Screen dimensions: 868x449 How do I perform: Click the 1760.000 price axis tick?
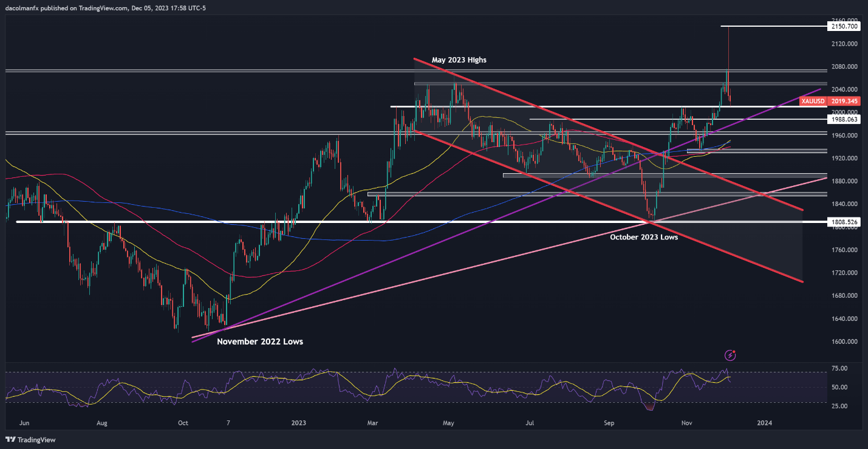[x=845, y=250]
